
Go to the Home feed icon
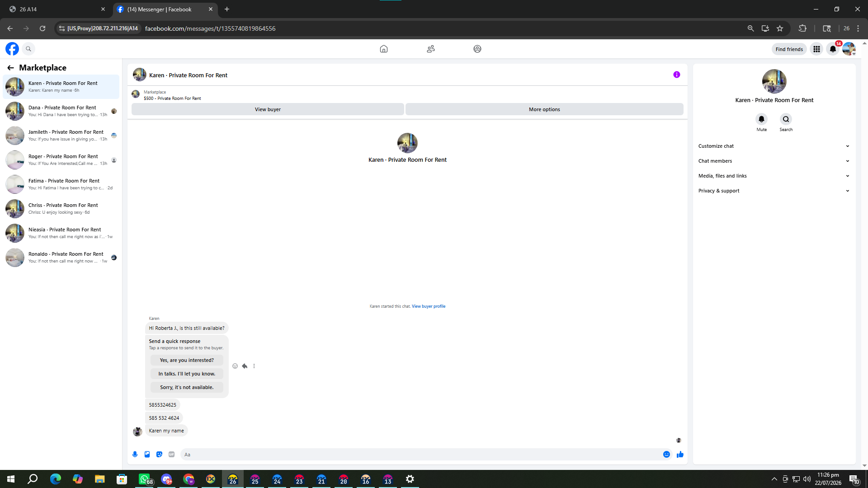[384, 49]
